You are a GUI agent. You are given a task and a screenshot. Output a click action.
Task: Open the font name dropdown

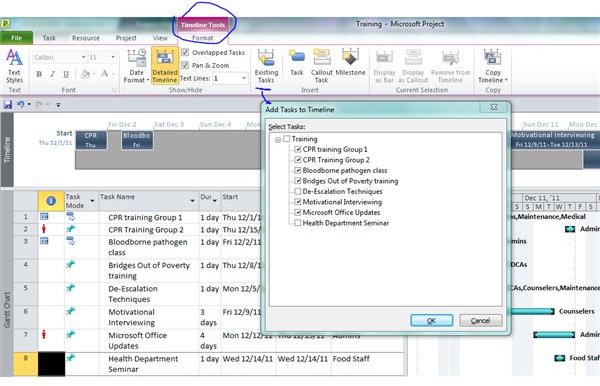[83, 57]
